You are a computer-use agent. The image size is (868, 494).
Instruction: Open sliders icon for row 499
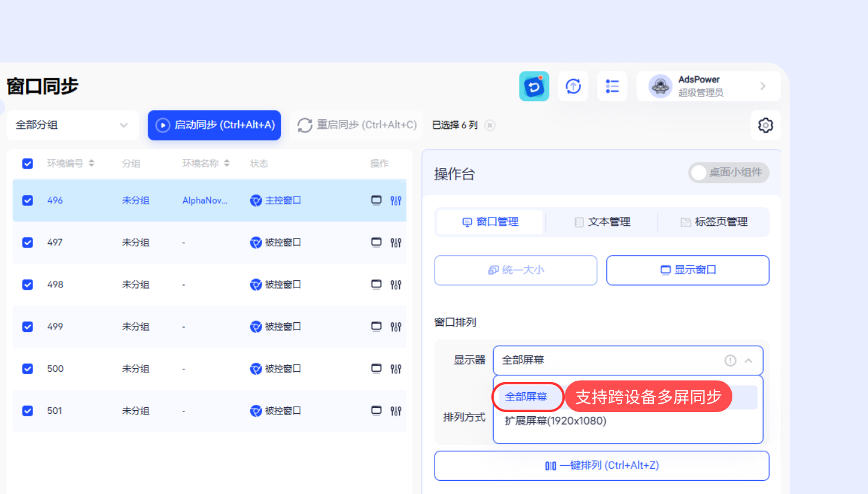pyautogui.click(x=396, y=327)
